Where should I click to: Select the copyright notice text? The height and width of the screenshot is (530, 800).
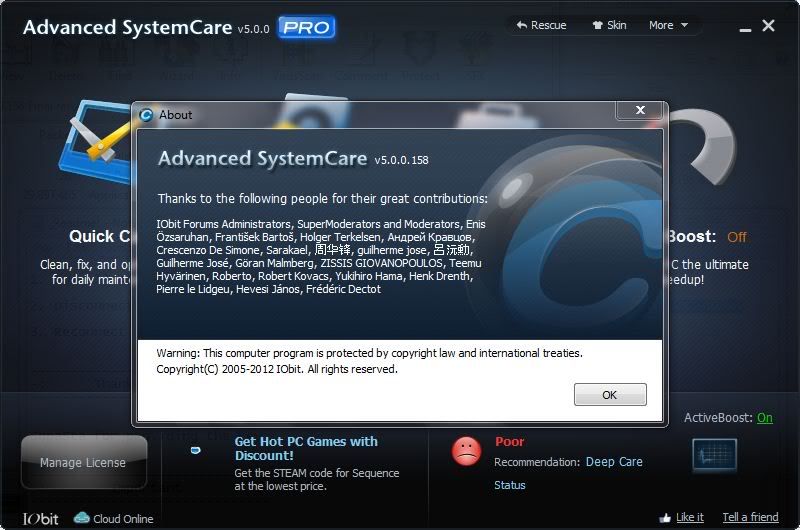click(x=277, y=369)
